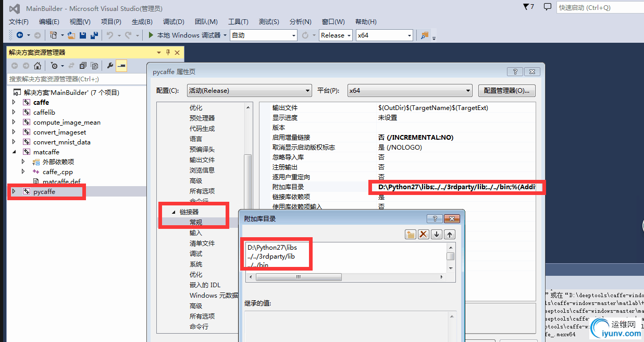Select 清单文件 in property tree

coord(202,243)
